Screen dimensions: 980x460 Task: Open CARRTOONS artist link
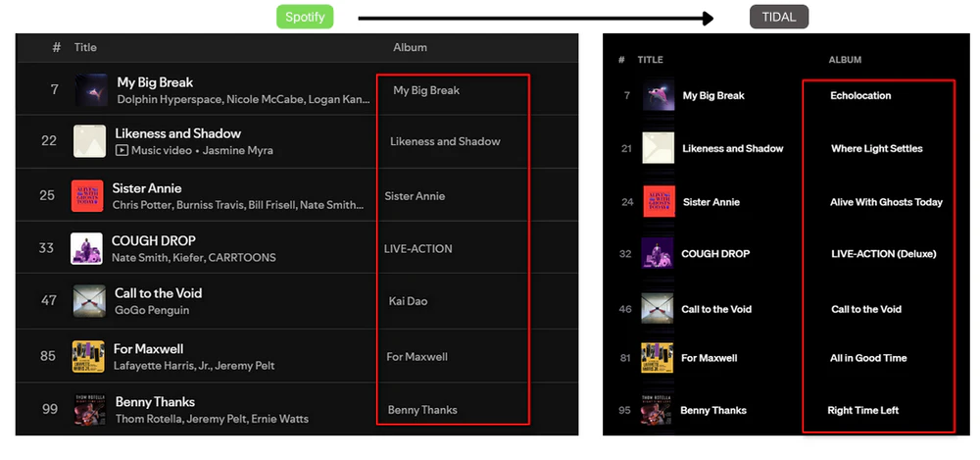click(x=242, y=258)
